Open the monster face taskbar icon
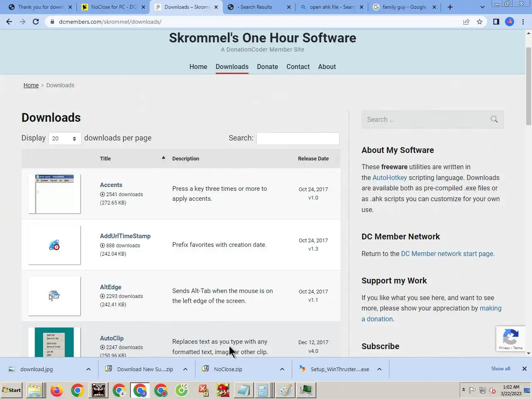532x399 pixels. [99, 390]
